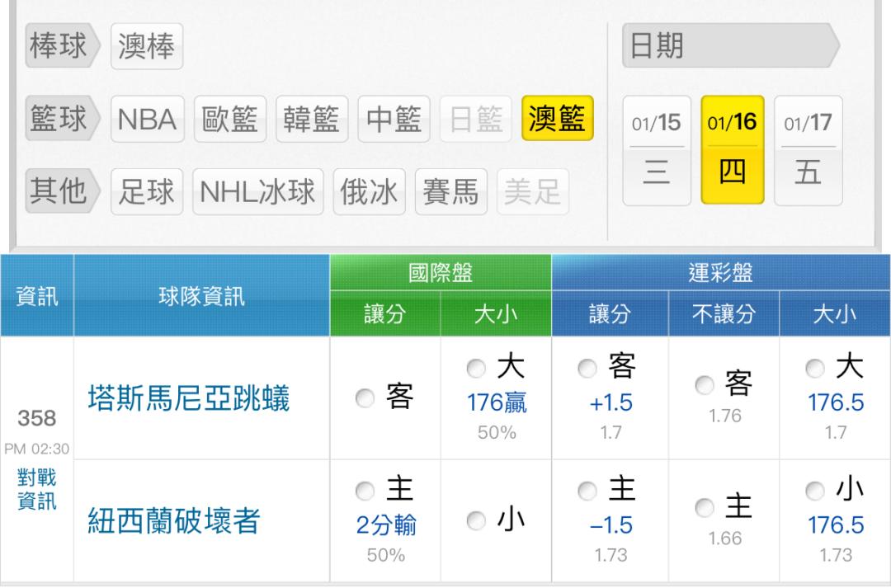Switch to date 01/17 Friday

[x=808, y=151]
